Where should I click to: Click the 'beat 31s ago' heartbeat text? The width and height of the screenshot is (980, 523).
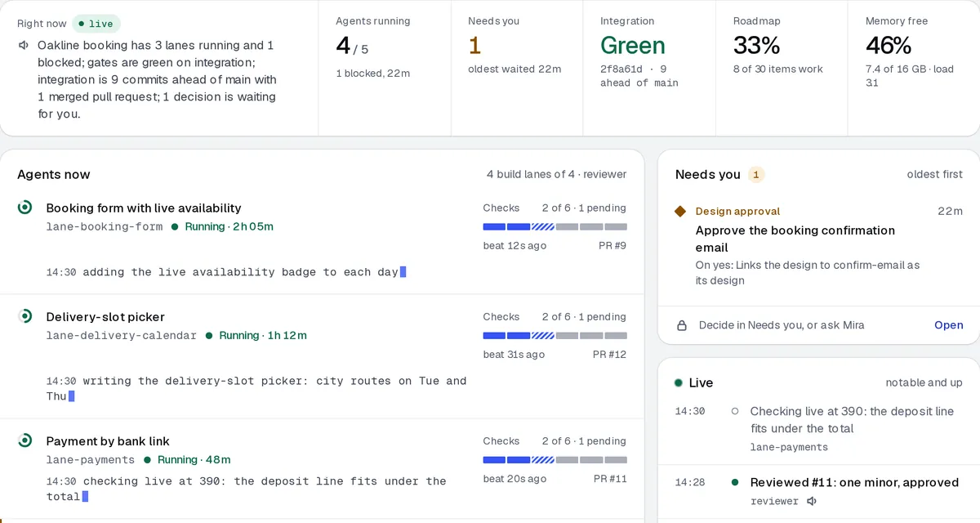point(514,354)
